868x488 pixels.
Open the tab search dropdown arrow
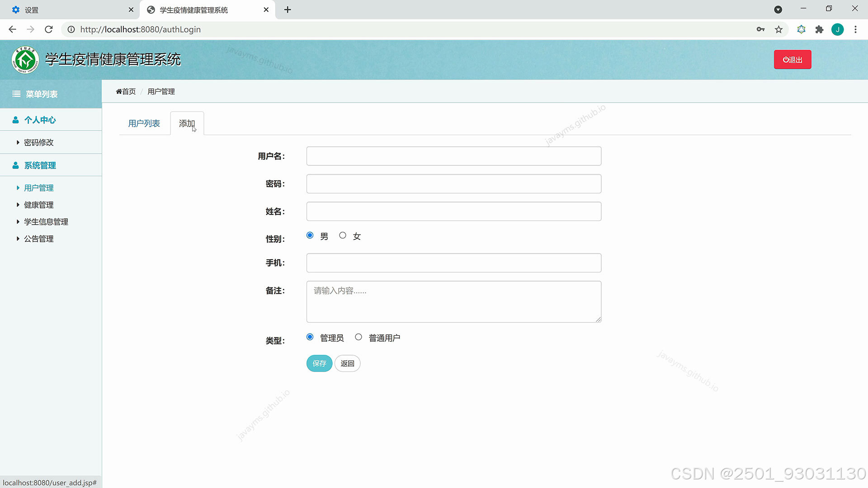tap(778, 9)
